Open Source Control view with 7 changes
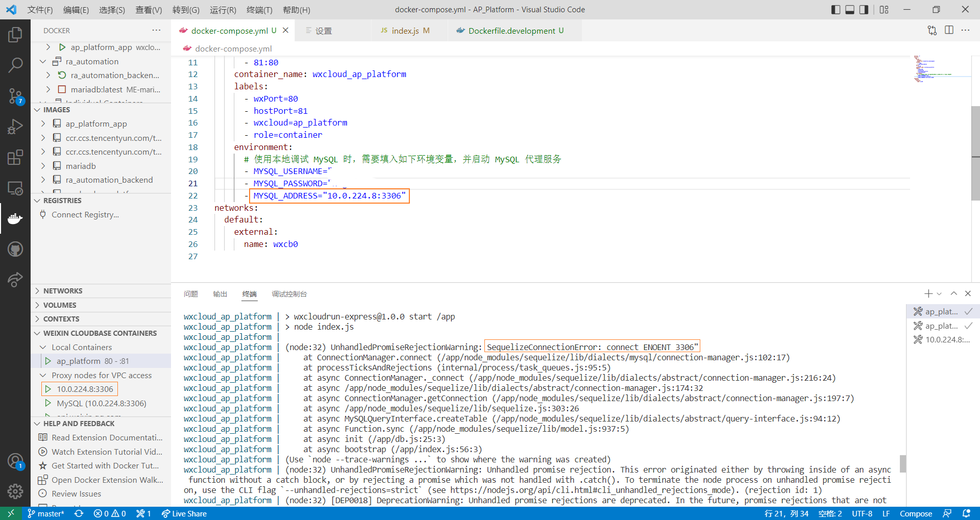This screenshot has width=980, height=520. pos(15,96)
